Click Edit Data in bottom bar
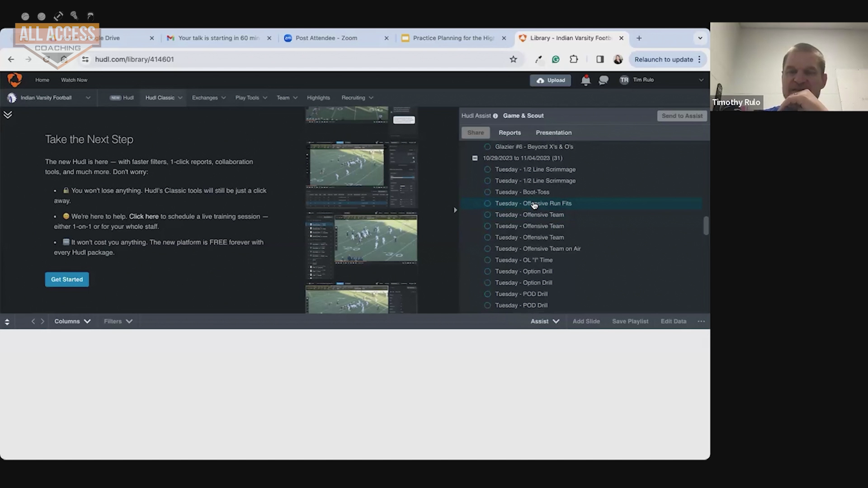868x488 pixels. (673, 321)
